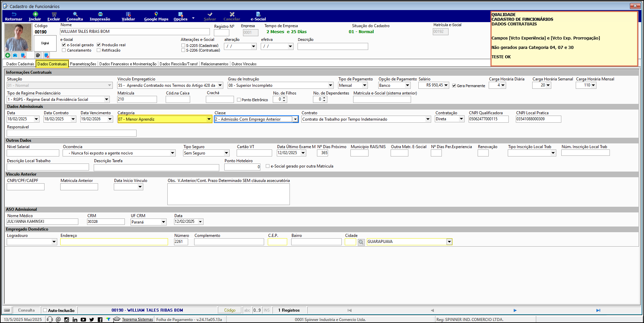Viewport: 644px width, 323px height.
Task: Check the S-2206 (Contratuais) checkbox
Action: 183,50
